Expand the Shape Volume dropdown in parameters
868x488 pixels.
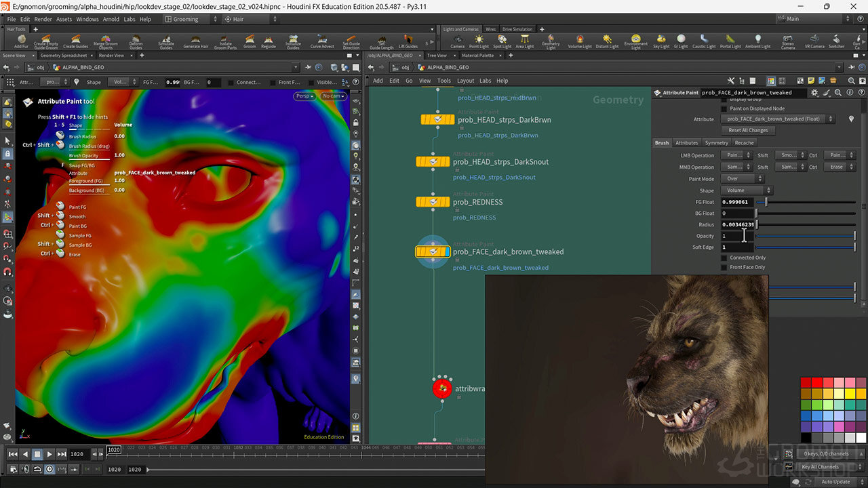tap(745, 190)
